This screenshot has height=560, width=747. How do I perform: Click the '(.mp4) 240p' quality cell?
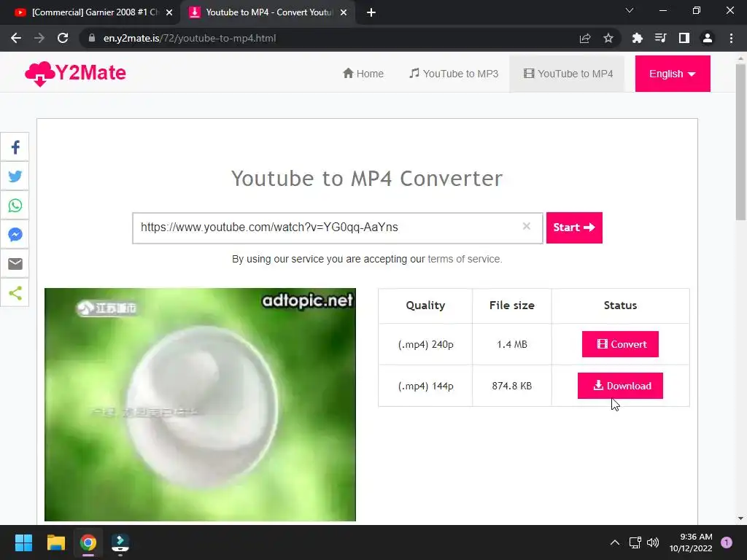click(425, 344)
